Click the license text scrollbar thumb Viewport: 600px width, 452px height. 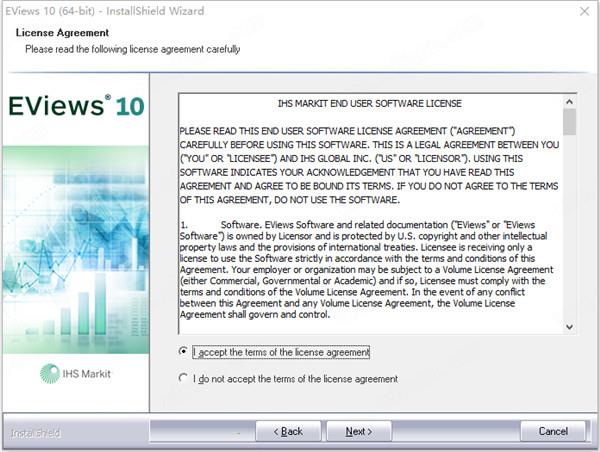point(569,122)
